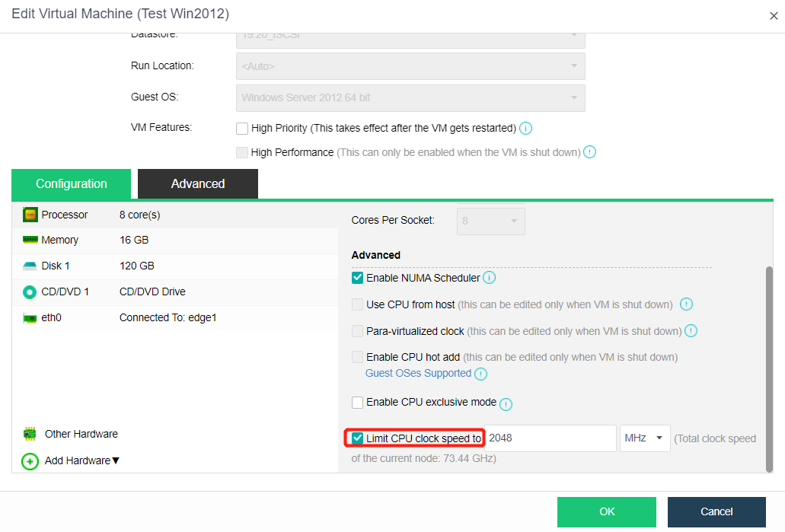Select the Disk 1 drive icon
The width and height of the screenshot is (785, 532).
30,266
